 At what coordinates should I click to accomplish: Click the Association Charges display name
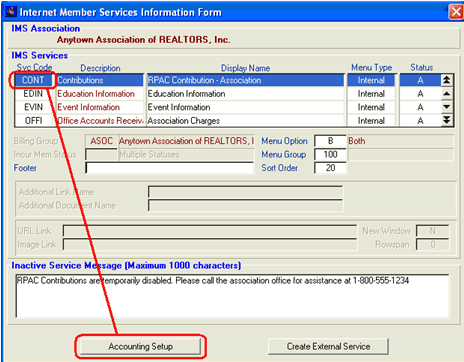[x=245, y=120]
